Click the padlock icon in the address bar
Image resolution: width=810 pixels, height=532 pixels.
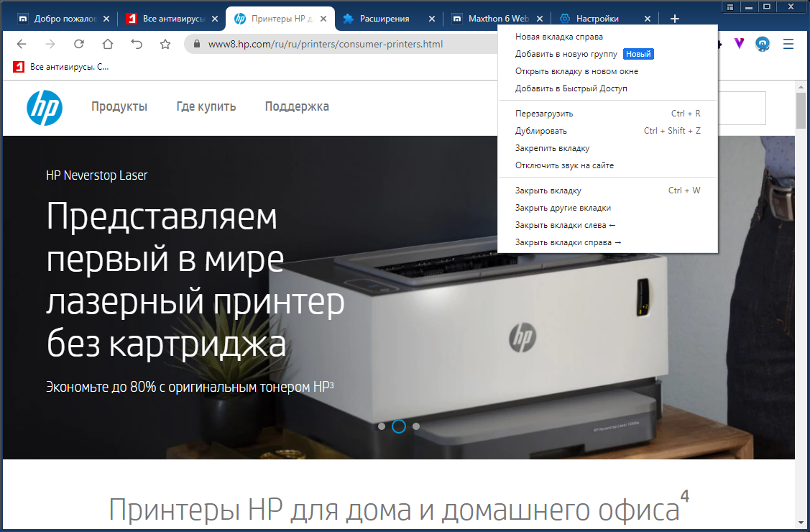pyautogui.click(x=196, y=44)
